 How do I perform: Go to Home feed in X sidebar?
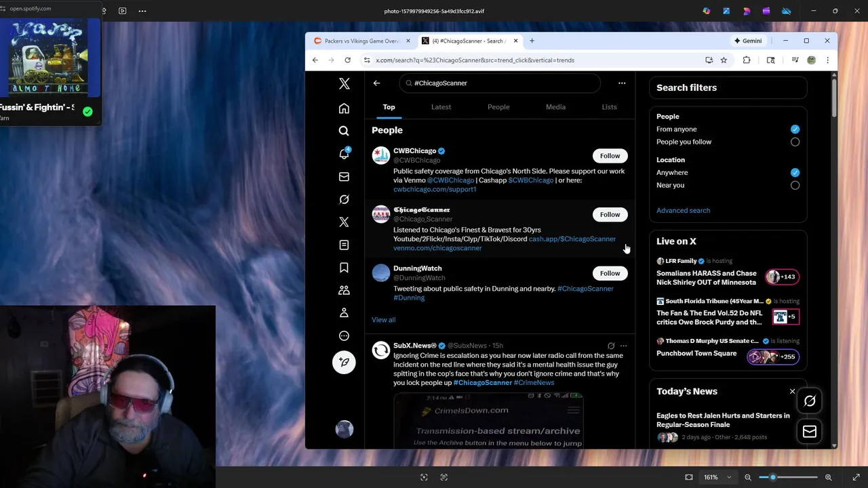click(x=344, y=108)
